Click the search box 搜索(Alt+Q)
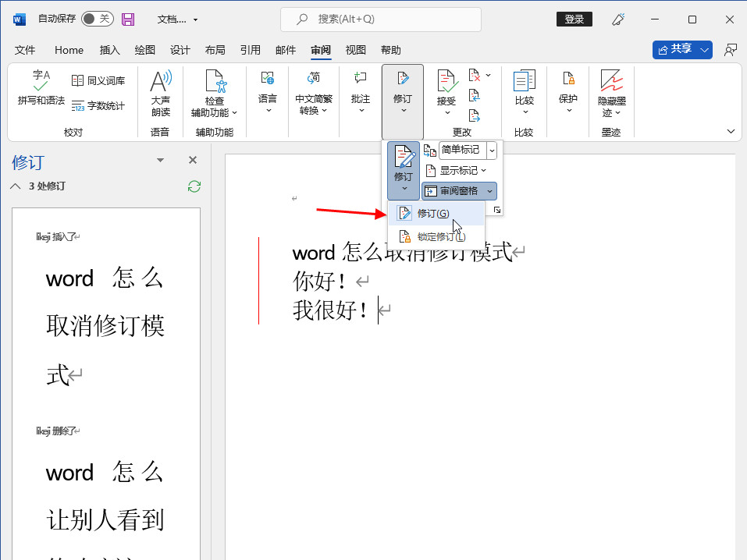Image resolution: width=747 pixels, height=560 pixels. coord(381,19)
